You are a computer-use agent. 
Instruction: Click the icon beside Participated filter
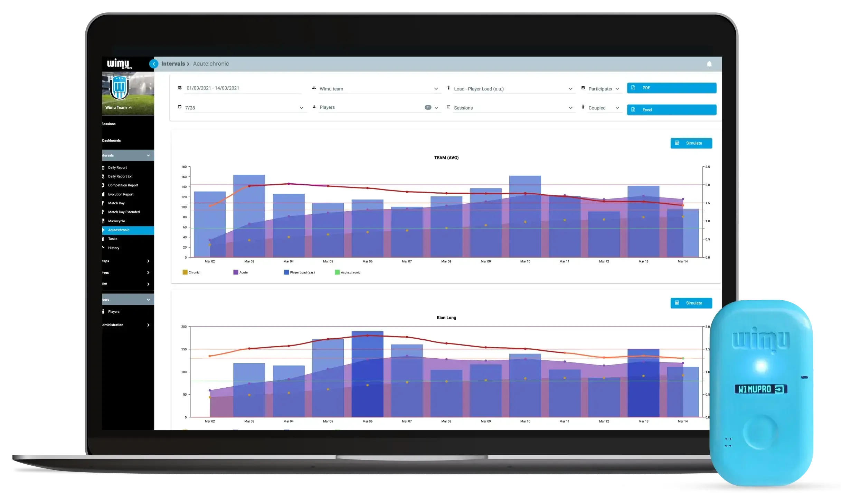[x=583, y=88]
